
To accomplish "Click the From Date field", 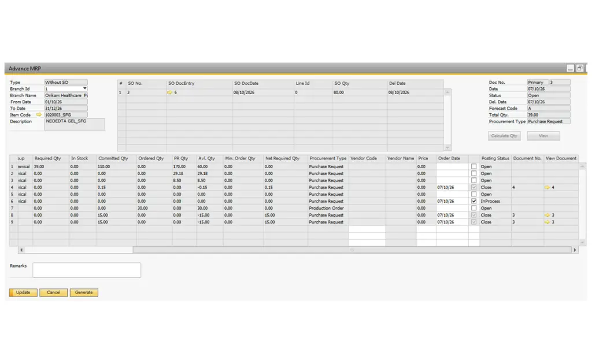I will (x=66, y=102).
